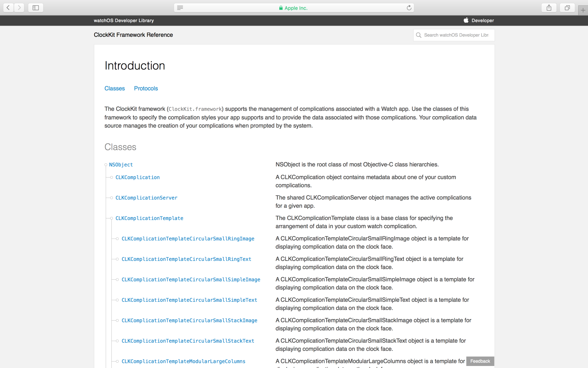This screenshot has width=588, height=368.
Task: Collapse the CLKComplicationTemplate tree node circle
Action: point(111,218)
